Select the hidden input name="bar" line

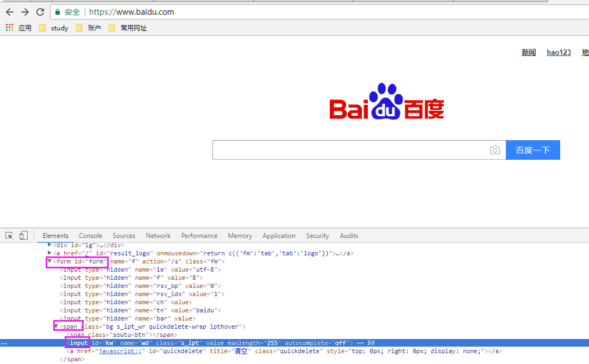point(128,318)
